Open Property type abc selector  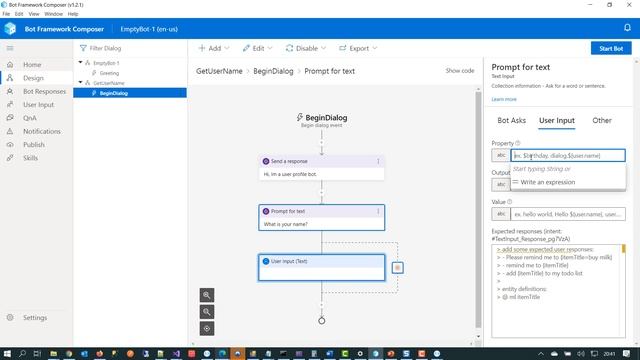click(501, 155)
